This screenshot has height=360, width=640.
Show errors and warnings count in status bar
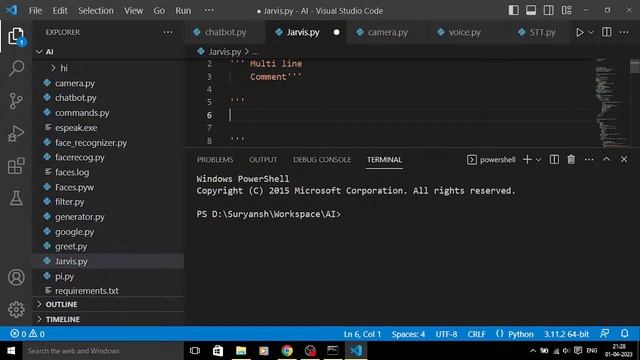[27, 334]
